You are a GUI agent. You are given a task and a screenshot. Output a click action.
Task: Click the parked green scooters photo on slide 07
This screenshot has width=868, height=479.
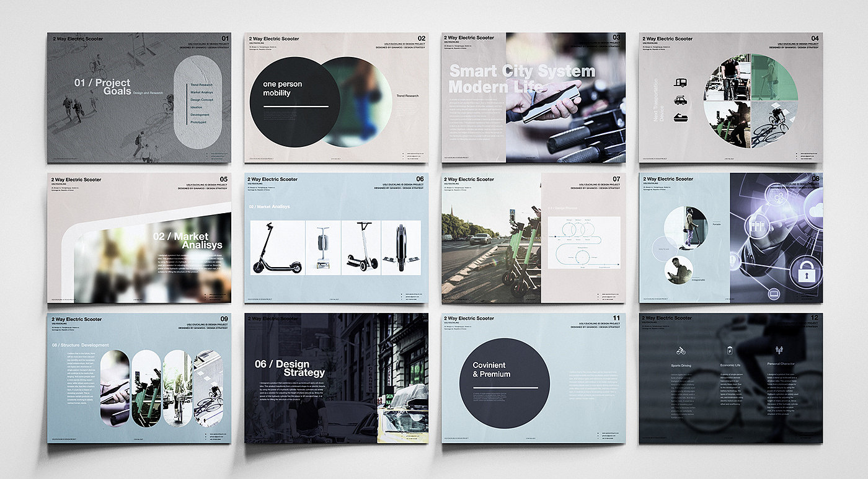(x=491, y=238)
